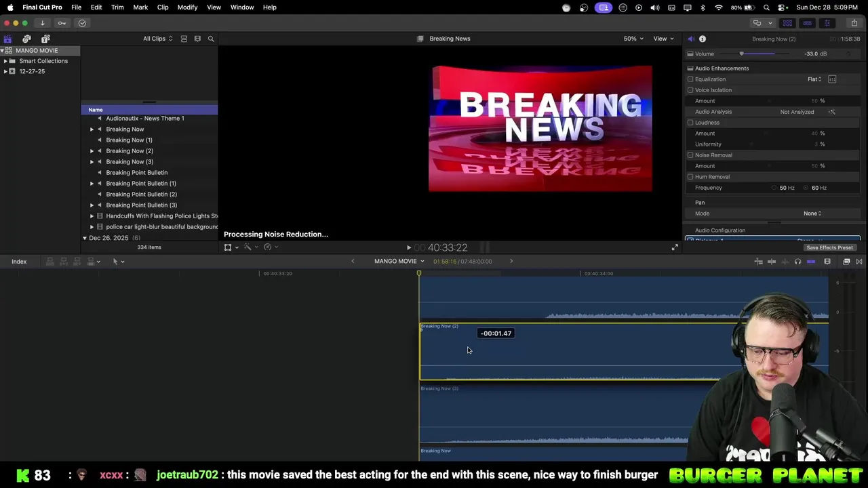
Task: Open timeline clip appearance options
Action: (x=827, y=262)
